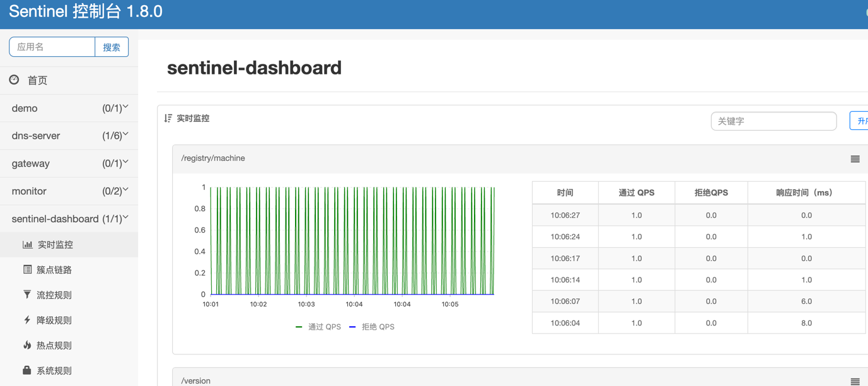The width and height of the screenshot is (868, 386).
Task: Select the 簇点链路 sidebar menu item
Action: (x=69, y=270)
